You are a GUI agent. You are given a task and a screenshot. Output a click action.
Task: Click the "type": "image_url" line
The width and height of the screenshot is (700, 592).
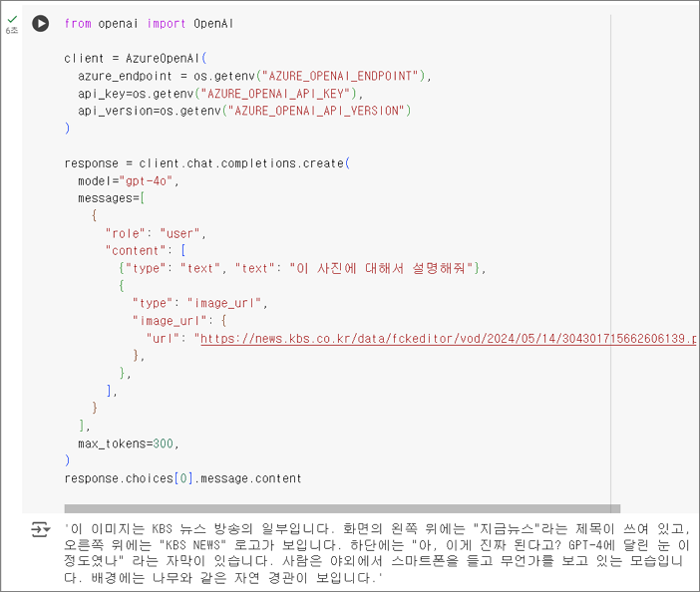click(x=199, y=303)
